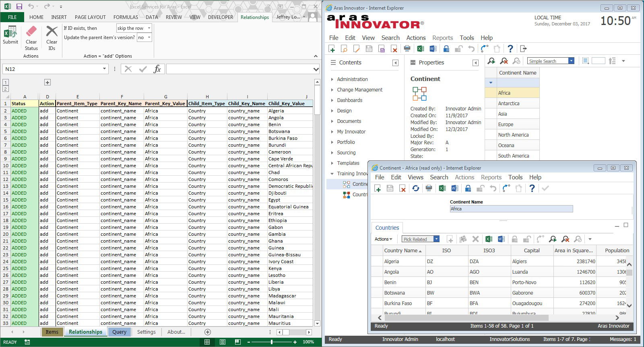Open the Countries relationship tab

click(387, 228)
